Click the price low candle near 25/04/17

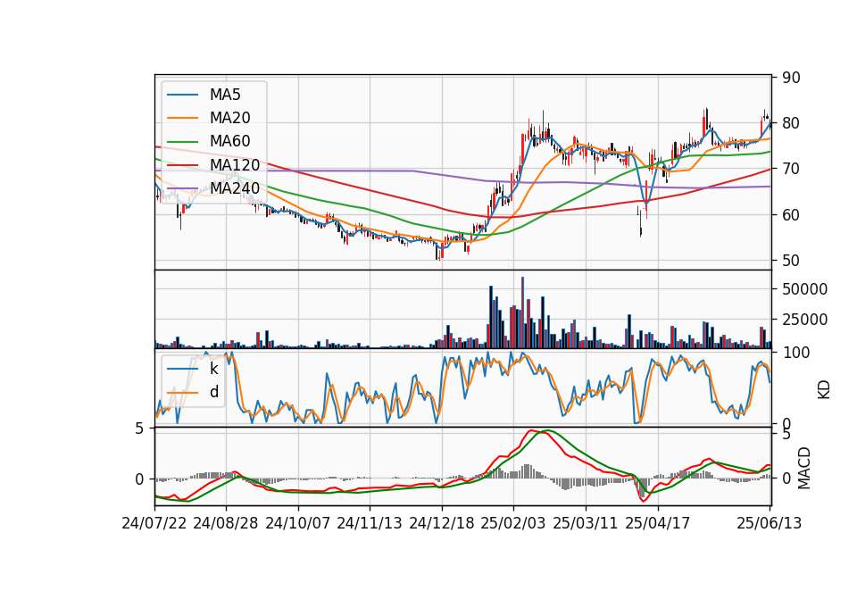point(641,225)
